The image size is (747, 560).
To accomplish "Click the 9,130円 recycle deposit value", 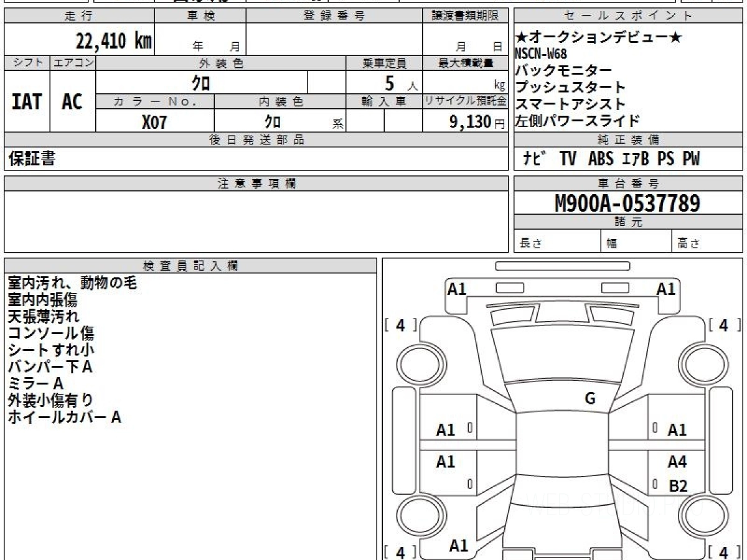I will (477, 122).
